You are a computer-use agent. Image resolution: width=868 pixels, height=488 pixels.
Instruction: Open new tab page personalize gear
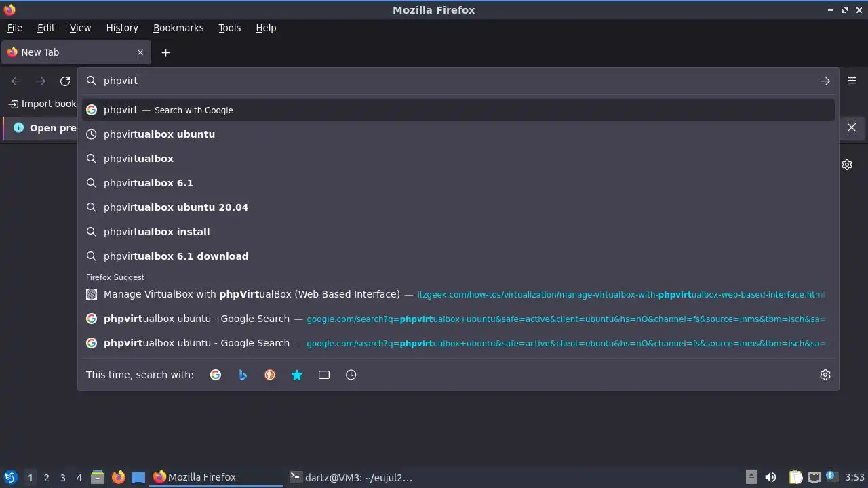(x=847, y=165)
